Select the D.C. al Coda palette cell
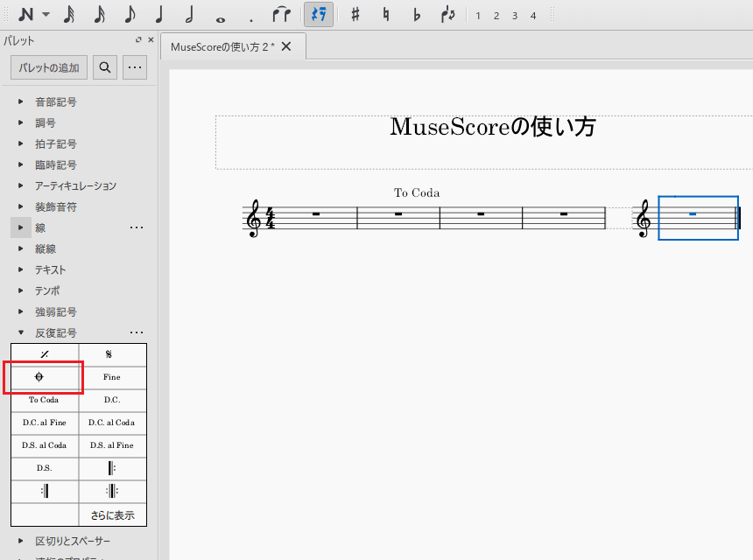 (x=112, y=423)
